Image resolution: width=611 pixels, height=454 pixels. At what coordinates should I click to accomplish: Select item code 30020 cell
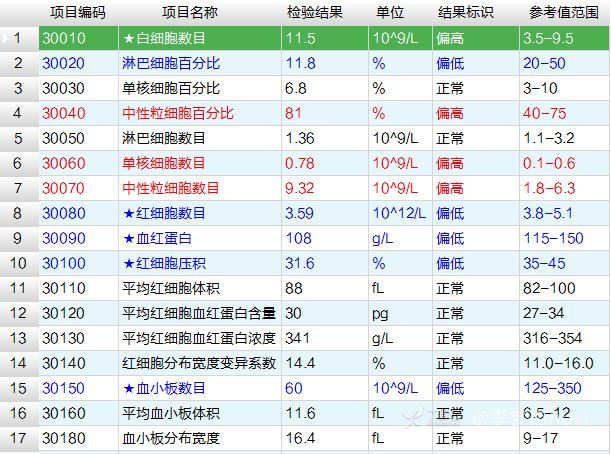click(64, 63)
